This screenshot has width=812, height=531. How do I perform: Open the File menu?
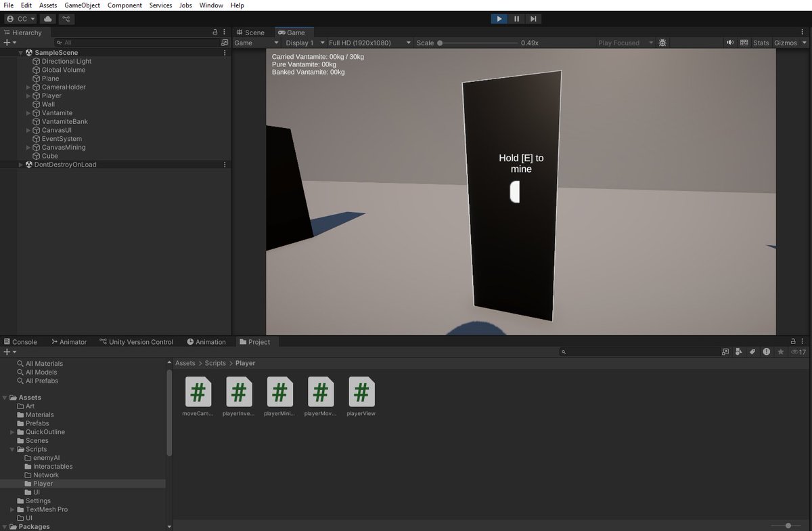point(9,5)
